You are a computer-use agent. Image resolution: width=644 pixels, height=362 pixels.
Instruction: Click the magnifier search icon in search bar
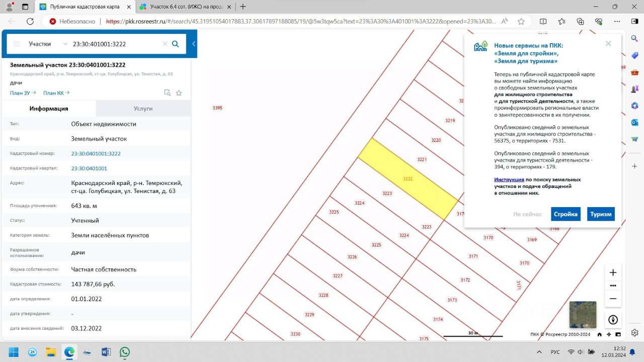pos(176,44)
